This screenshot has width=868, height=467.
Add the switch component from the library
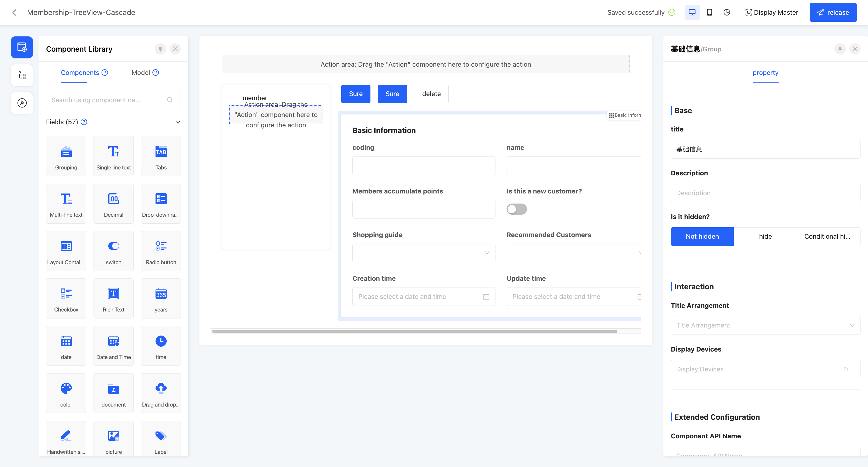(113, 251)
